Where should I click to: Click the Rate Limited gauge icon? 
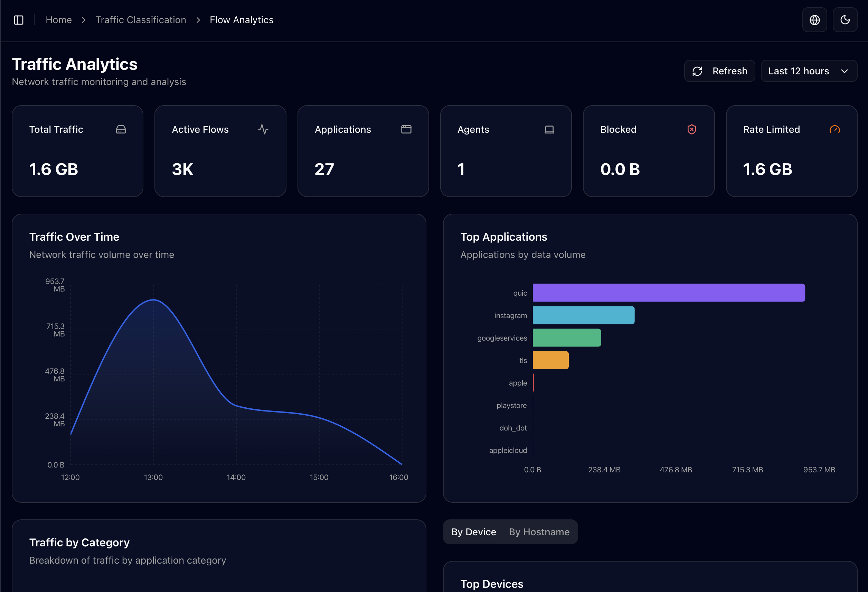(835, 129)
